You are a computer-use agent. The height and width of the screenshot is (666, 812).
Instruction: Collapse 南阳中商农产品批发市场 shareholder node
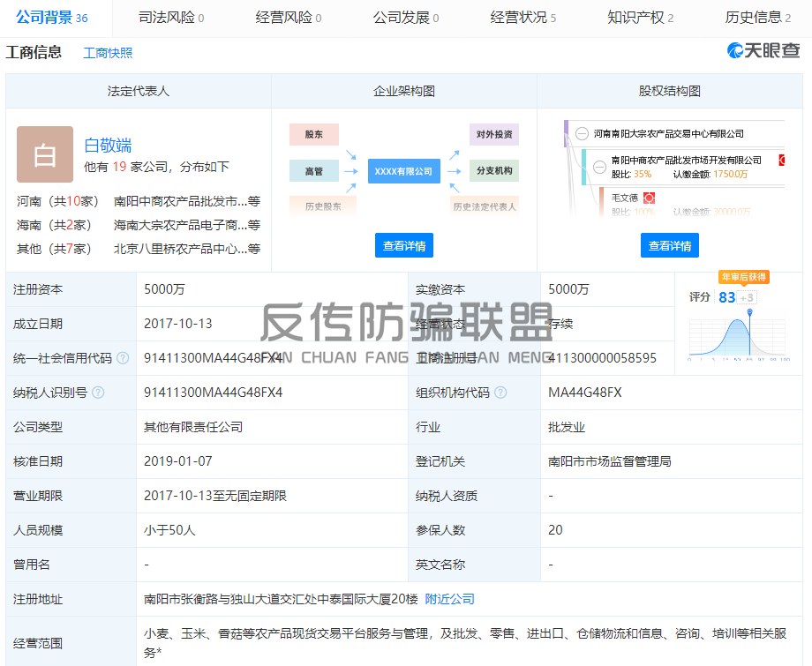tap(600, 161)
